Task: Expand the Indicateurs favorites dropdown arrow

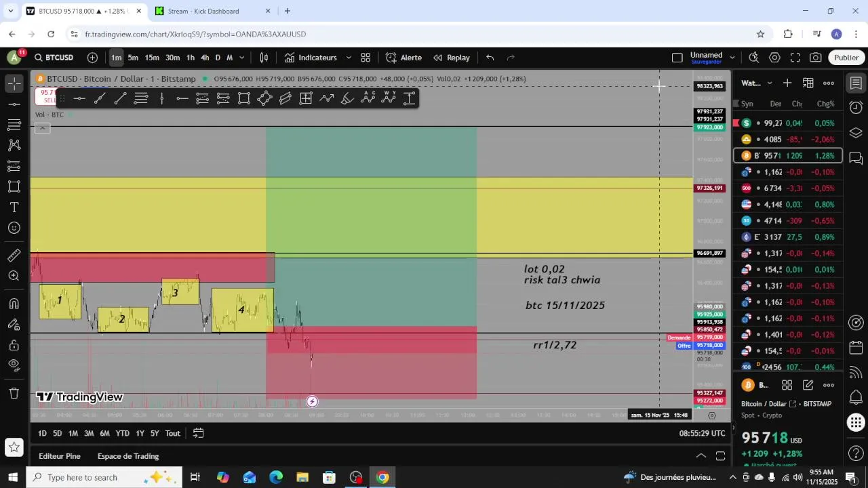Action: 349,58
